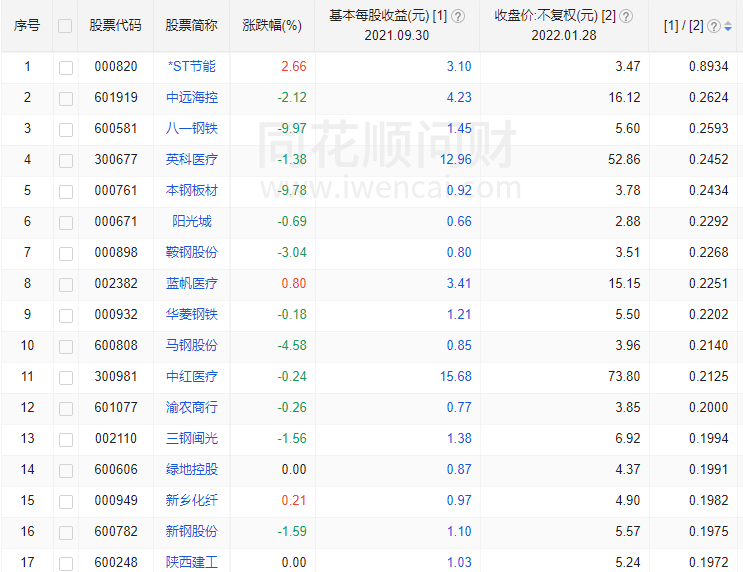Click sort arrows in [1] / [2] column
This screenshot has width=743, height=572.
pyautogui.click(x=727, y=26)
